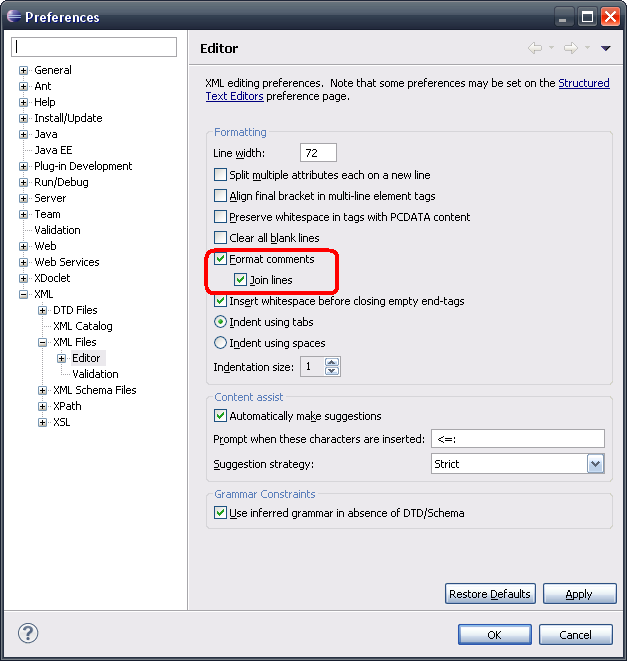Open the preference page view menu triangle
Viewport: 627px width, 661px height.
(x=606, y=48)
